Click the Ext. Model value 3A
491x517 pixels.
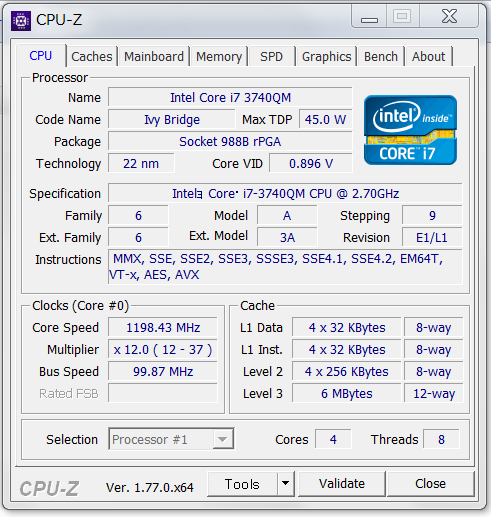[x=287, y=237]
